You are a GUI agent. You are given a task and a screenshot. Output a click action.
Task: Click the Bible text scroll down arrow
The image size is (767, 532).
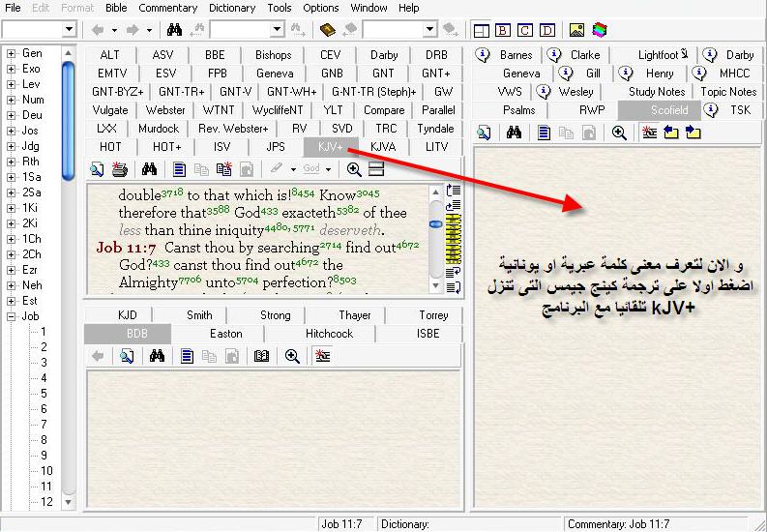[435, 285]
